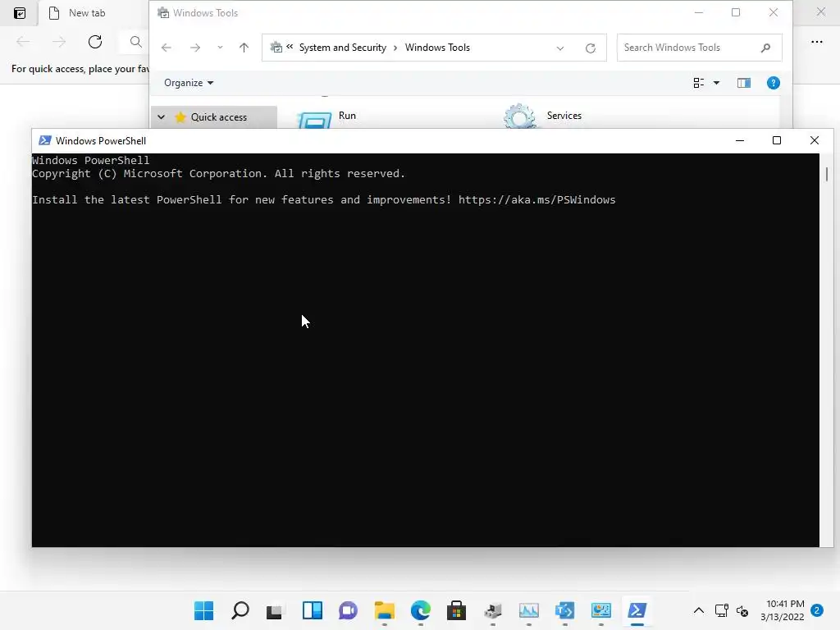The height and width of the screenshot is (630, 840).
Task: Open Task View on the taskbar
Action: 276,610
